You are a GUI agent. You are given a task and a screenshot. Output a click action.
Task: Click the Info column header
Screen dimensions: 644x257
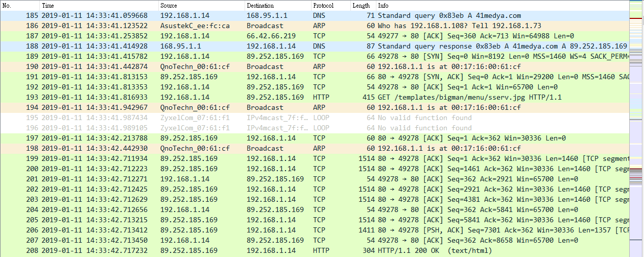point(503,5)
